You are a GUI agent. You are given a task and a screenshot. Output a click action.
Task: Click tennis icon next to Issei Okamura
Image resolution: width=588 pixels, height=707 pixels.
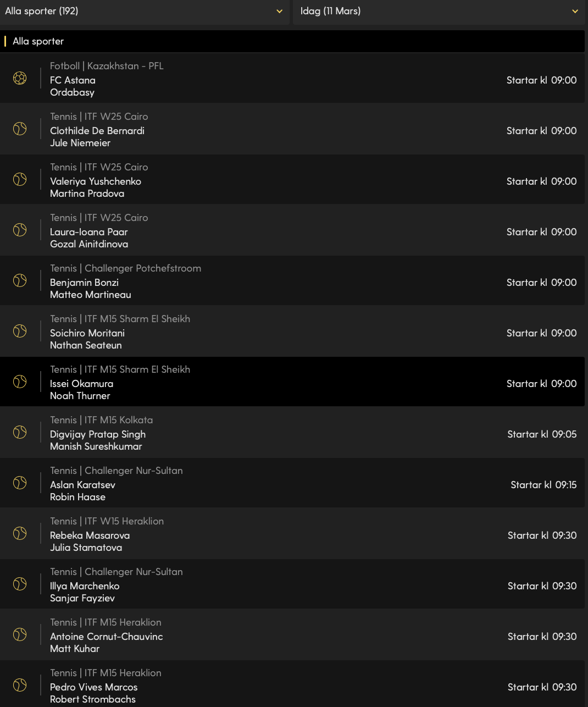coord(20,382)
